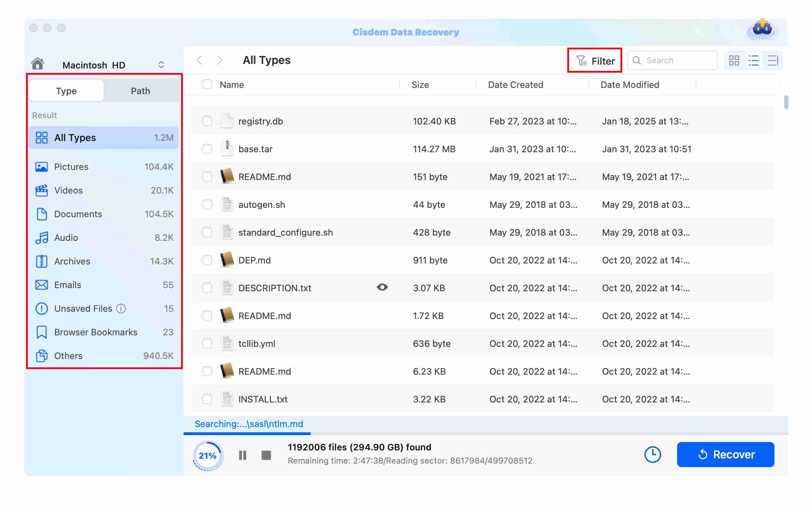Screen dimensions: 812x506
Task: Click the info icon beside Unsaved Files
Action: click(121, 309)
